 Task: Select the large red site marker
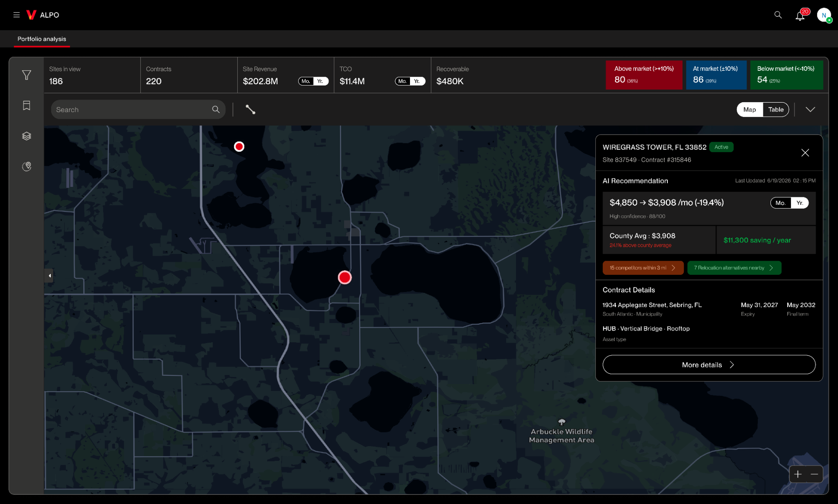coord(345,277)
